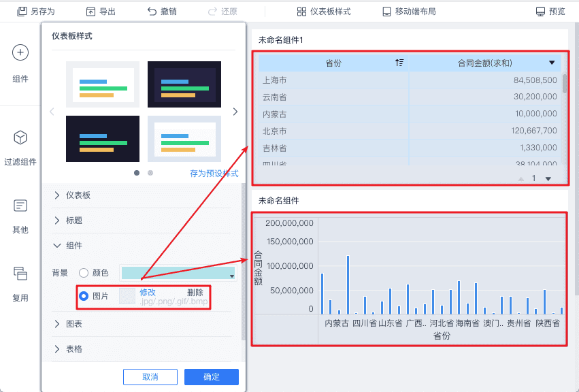Select second style page dot
This screenshot has width=579, height=392.
150,173
